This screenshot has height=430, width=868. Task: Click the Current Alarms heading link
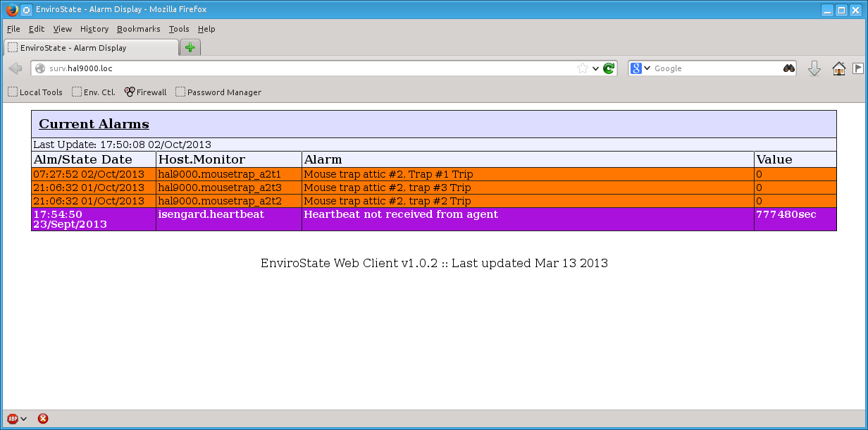tap(94, 124)
